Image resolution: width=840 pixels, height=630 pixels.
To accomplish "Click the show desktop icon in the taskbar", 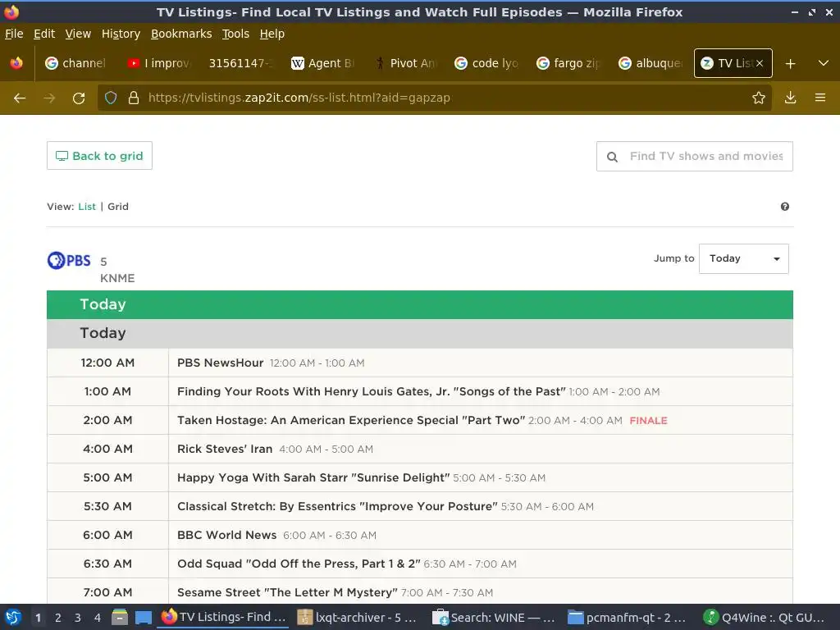I will [x=143, y=618].
